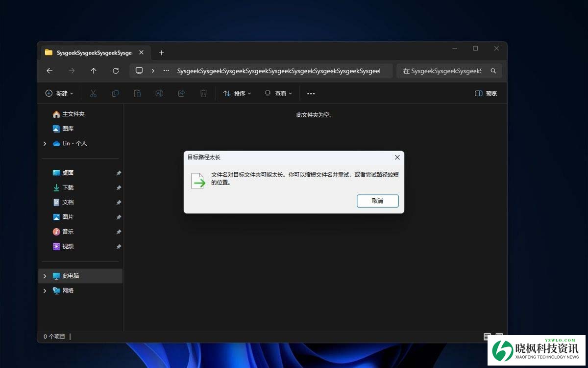Open the more options ellipsis menu
The width and height of the screenshot is (588, 368).
pyautogui.click(x=311, y=93)
